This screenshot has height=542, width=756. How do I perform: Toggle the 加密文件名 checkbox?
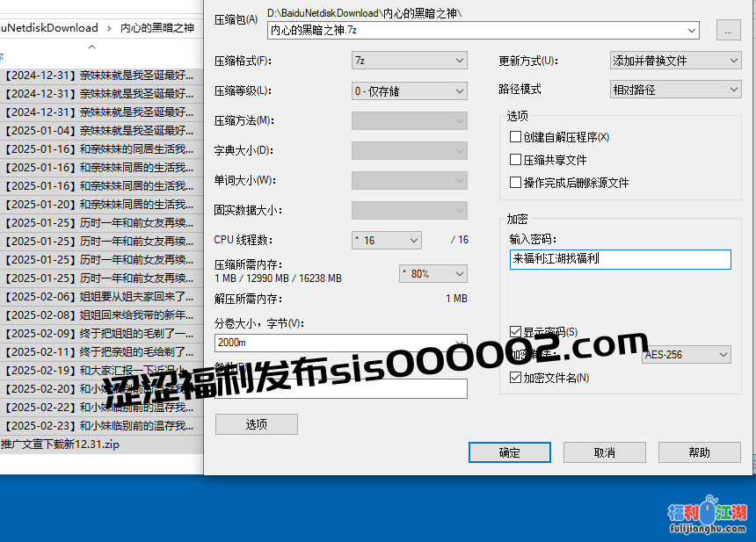click(x=516, y=378)
